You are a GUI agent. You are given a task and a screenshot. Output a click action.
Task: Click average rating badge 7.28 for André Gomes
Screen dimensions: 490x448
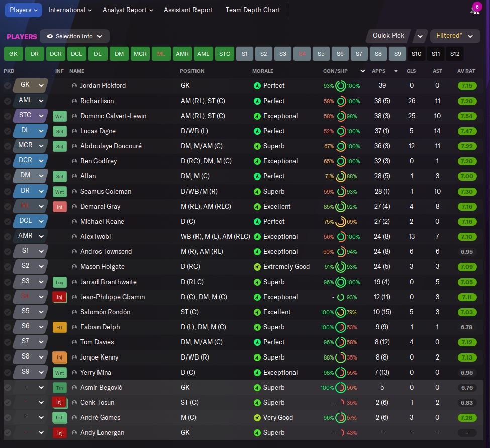coord(467,418)
